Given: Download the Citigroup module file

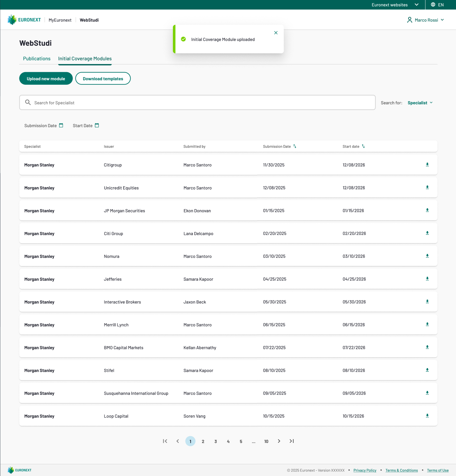Looking at the screenshot, I should [x=427, y=165].
